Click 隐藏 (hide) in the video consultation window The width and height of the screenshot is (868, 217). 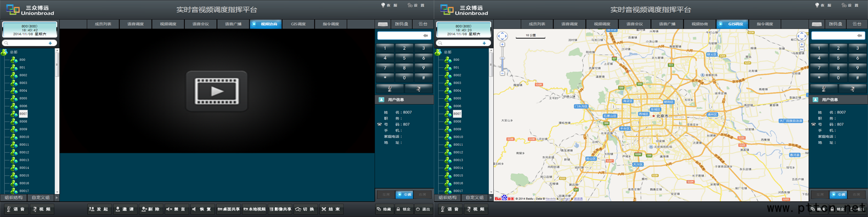(x=384, y=209)
